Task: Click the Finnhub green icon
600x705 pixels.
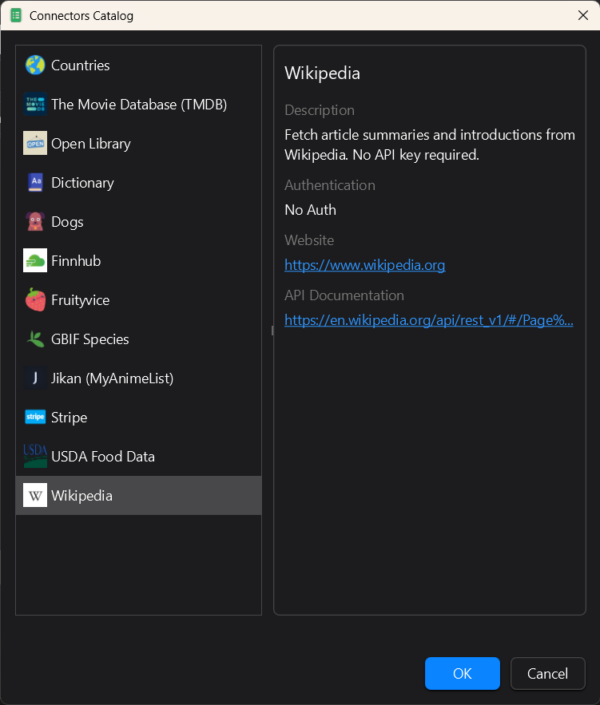Action: [x=35, y=260]
